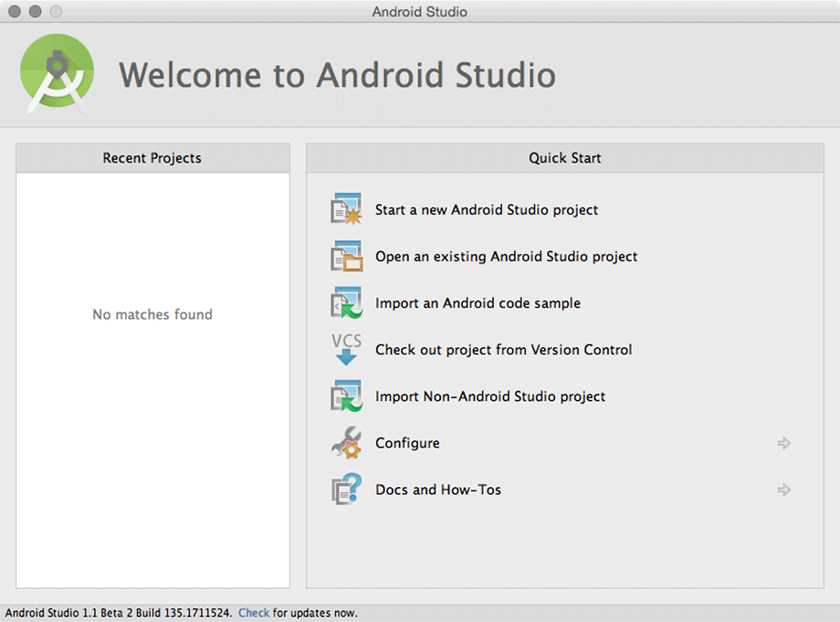Click the import Android code sample icon
Image resolution: width=840 pixels, height=622 pixels.
347,302
